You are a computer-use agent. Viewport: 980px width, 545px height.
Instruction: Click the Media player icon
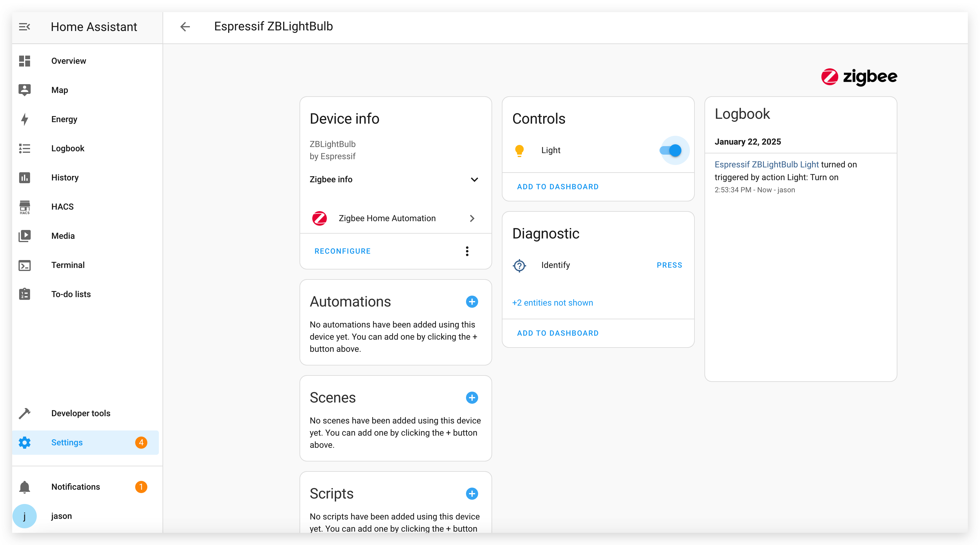click(25, 236)
